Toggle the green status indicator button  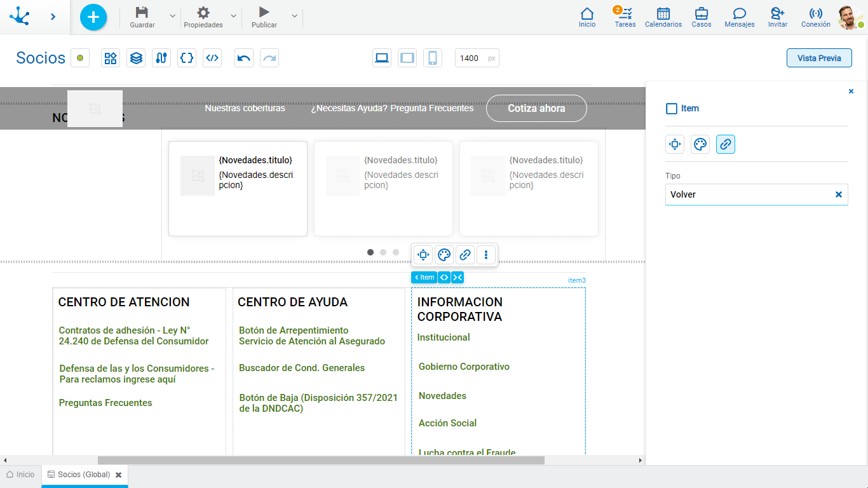click(x=80, y=58)
